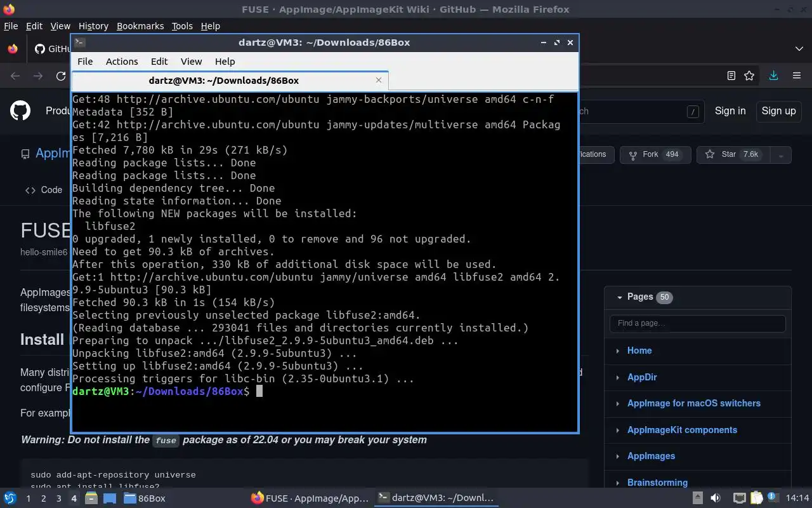Image resolution: width=812 pixels, height=508 pixels.
Task: Go forward in Firefox
Action: tap(38, 76)
